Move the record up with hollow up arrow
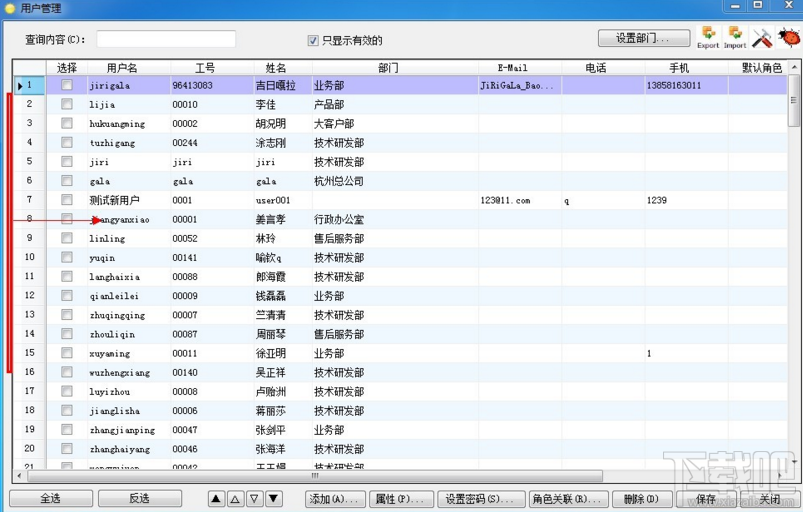Viewport: 803px width, 512px height. (x=235, y=498)
